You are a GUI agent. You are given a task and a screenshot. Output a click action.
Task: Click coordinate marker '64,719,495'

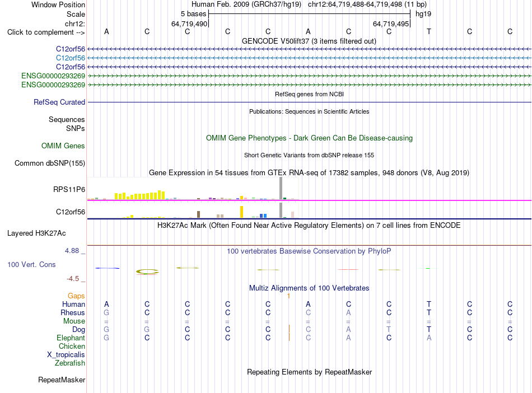click(x=390, y=24)
